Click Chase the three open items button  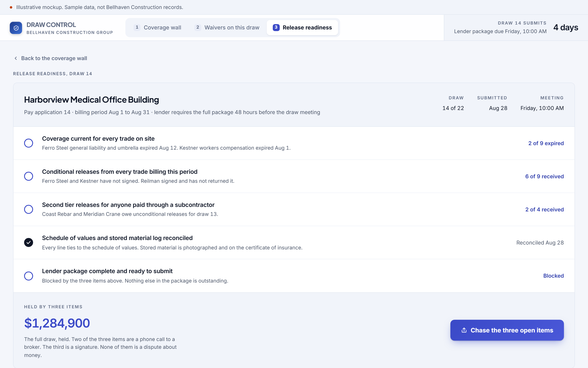click(x=507, y=330)
